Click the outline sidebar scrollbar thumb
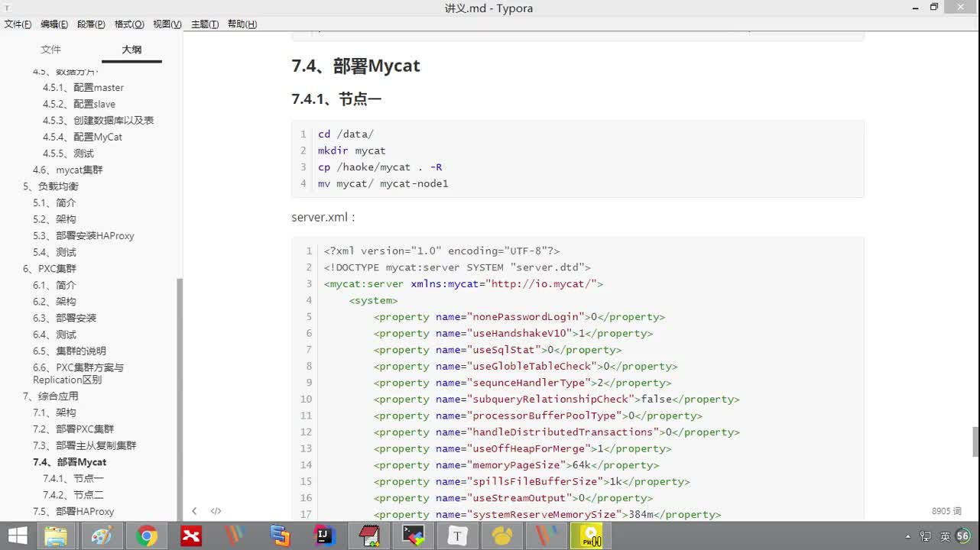 (180, 399)
